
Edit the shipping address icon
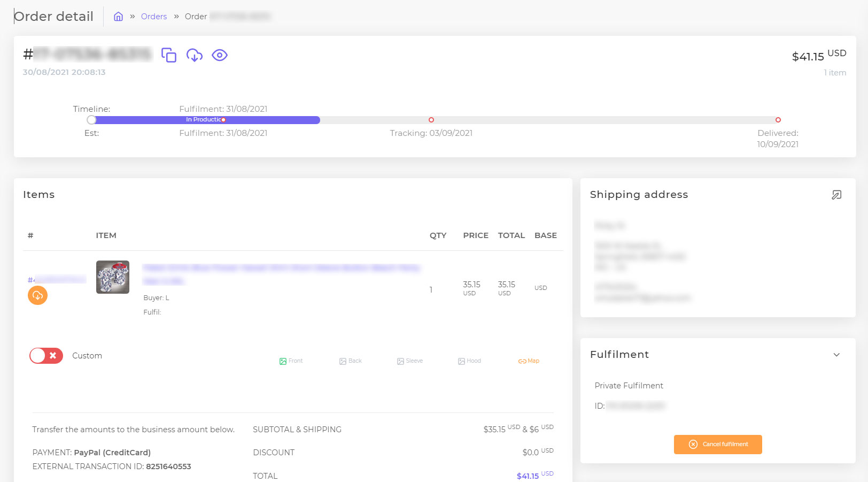tap(836, 195)
